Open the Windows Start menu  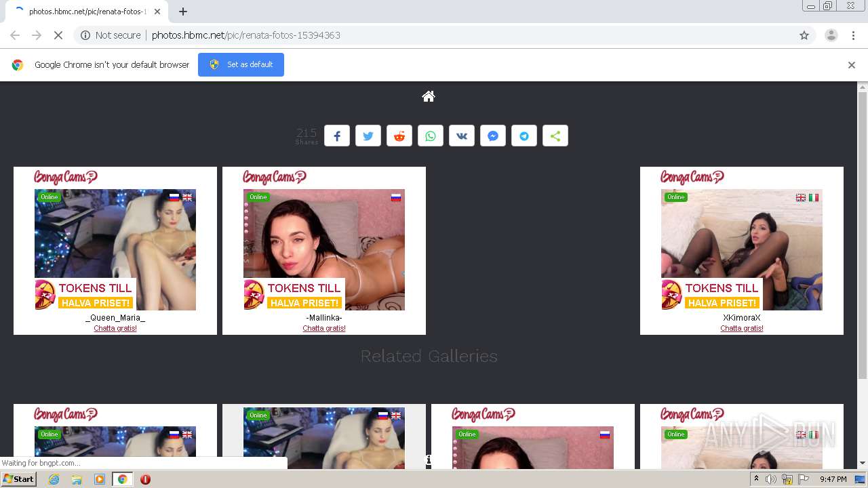(x=19, y=479)
